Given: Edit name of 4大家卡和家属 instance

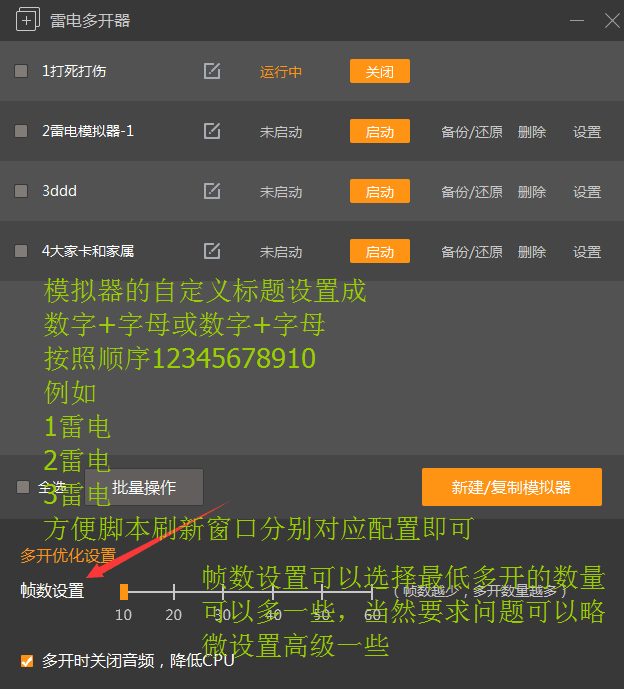Looking at the screenshot, I should [x=212, y=251].
